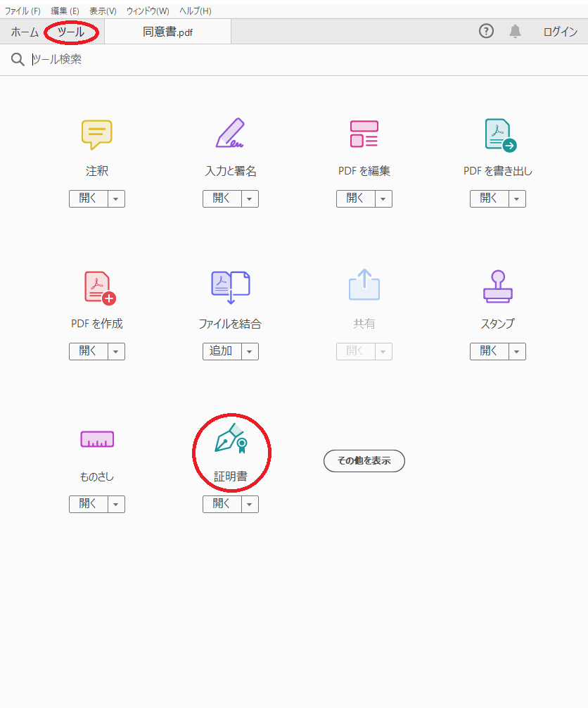
Task: Expand dropdown arrow under 証明書
Action: coord(250,504)
